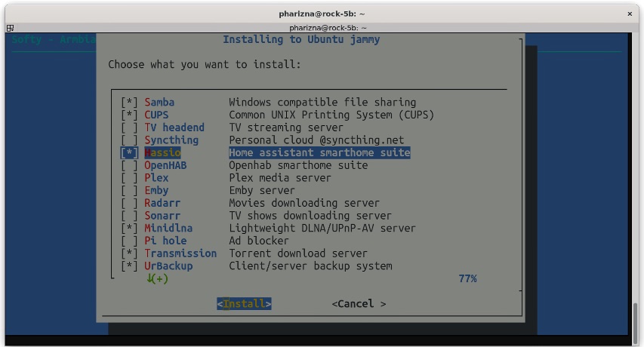Select the Transmission entry name
Image resolution: width=644 pixels, height=347 pixels.
(180, 253)
